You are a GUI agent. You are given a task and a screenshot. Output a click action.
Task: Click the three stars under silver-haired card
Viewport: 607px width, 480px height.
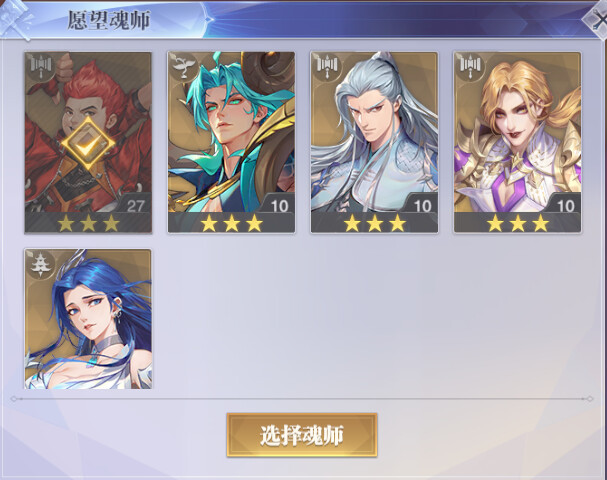click(x=374, y=224)
